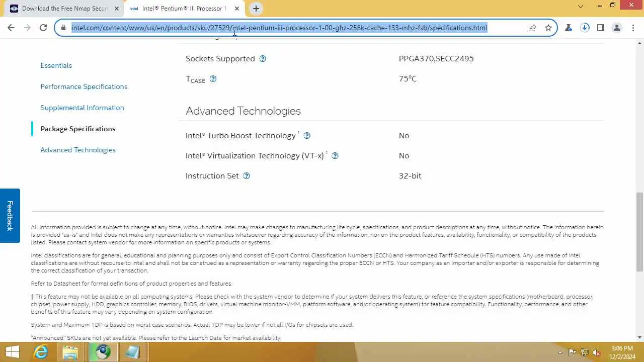Open the blue Feedback side button
Image resolution: width=644 pixels, height=362 pixels.
pos(10,216)
